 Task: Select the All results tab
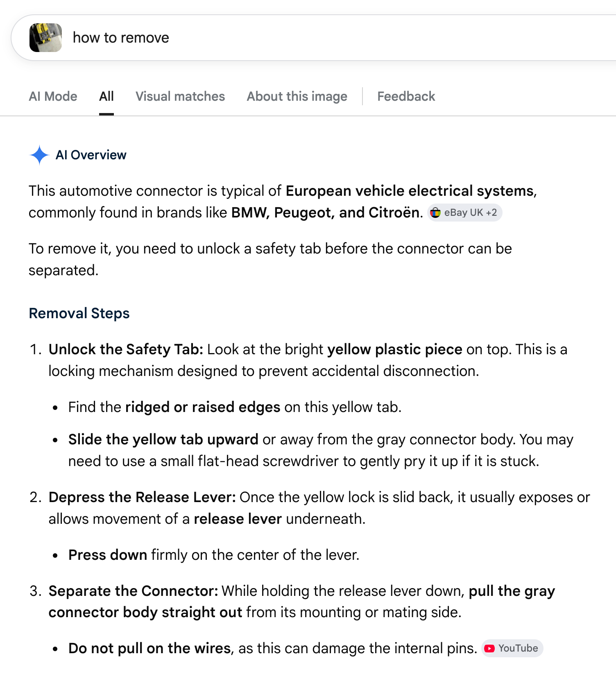pos(106,97)
